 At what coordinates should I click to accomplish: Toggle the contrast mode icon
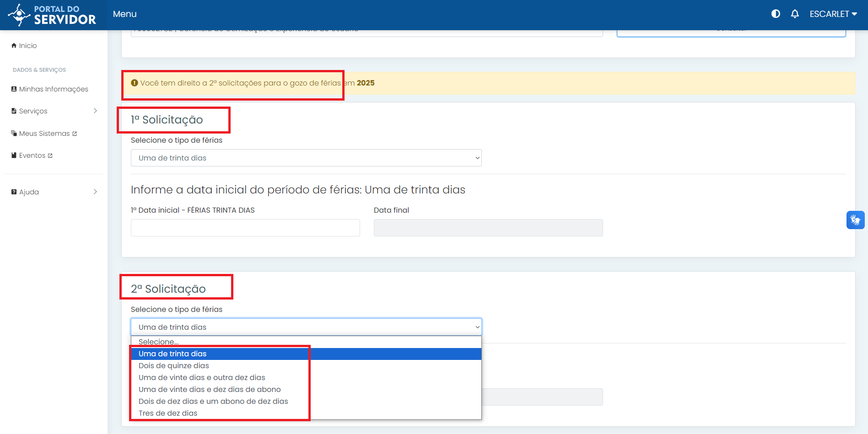tap(776, 14)
